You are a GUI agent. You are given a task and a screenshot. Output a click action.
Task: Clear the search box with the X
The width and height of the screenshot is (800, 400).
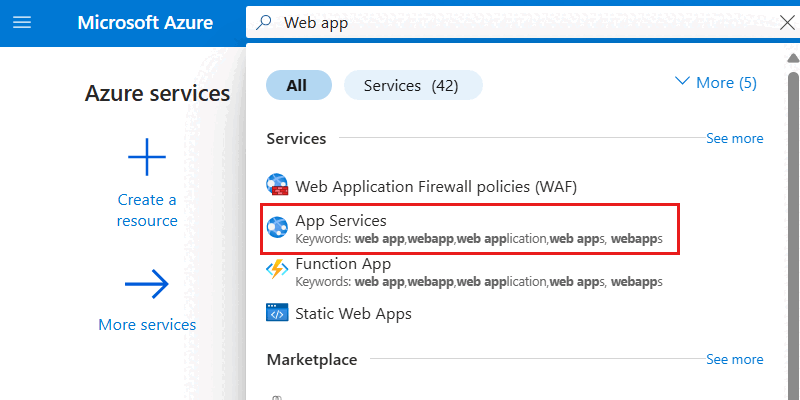point(786,23)
